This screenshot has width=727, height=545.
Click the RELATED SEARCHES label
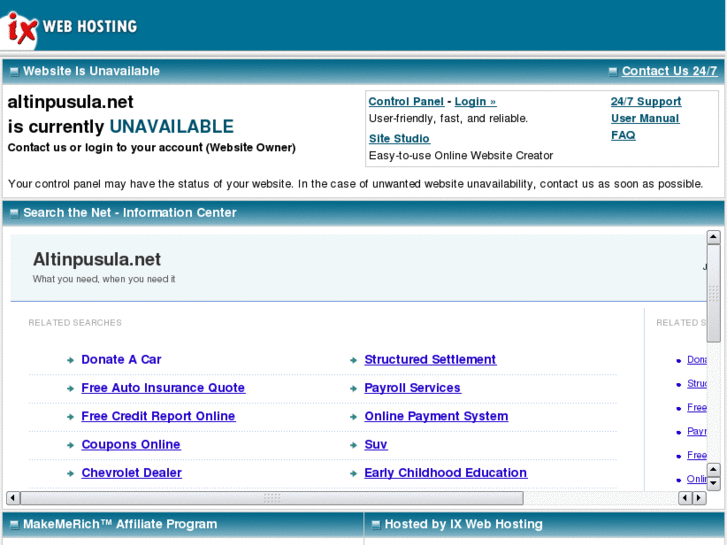(75, 323)
